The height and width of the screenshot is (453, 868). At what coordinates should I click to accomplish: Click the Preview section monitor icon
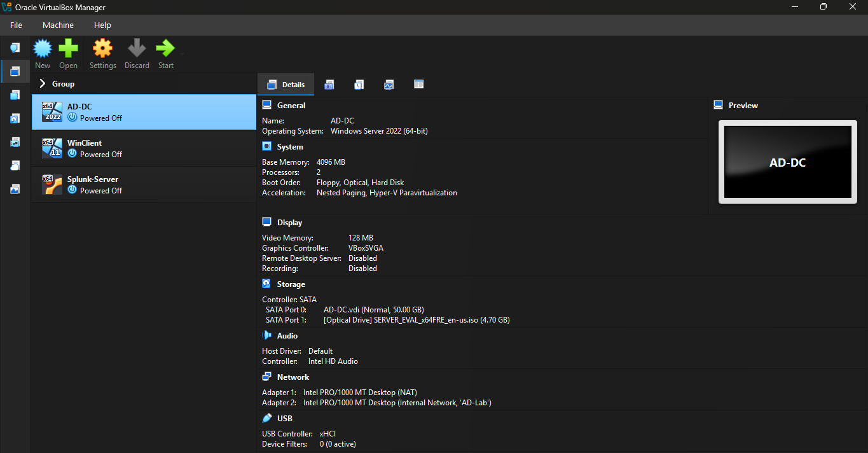point(719,105)
